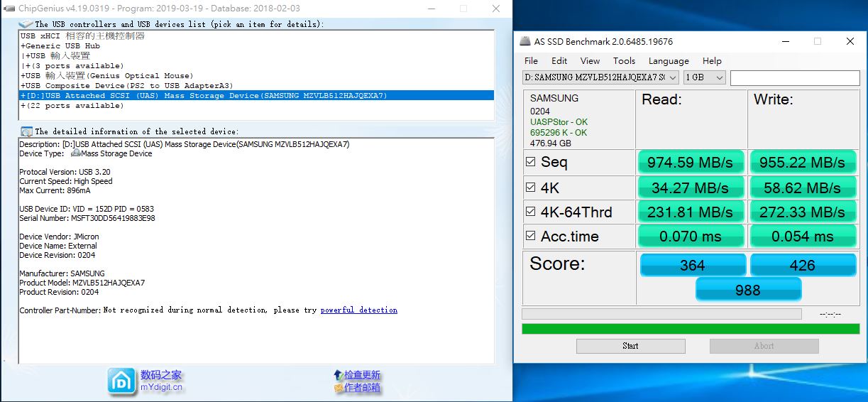The width and height of the screenshot is (868, 402).
Task: Click the Seq read result 974.59 MB/s
Action: coord(691,162)
